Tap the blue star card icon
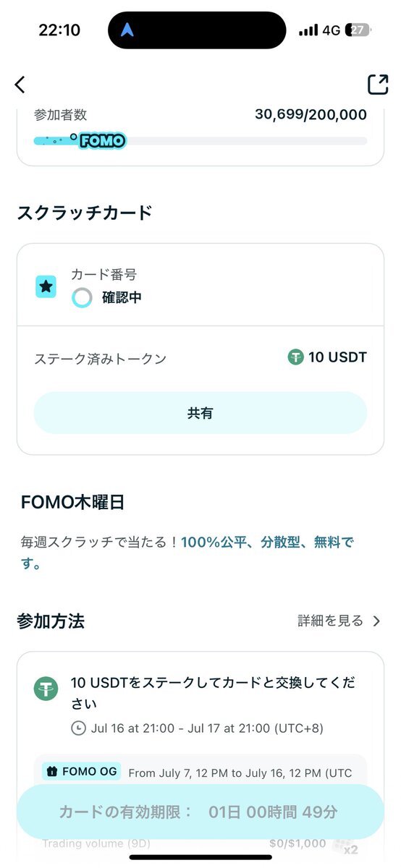 [46, 286]
